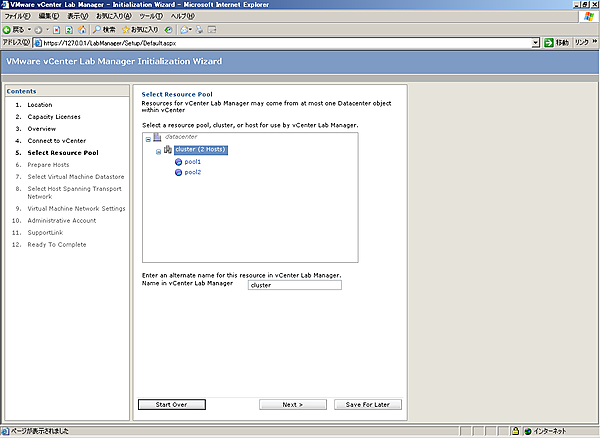Click the Search (検索) magnifier button
600x438 pixels.
104,29
